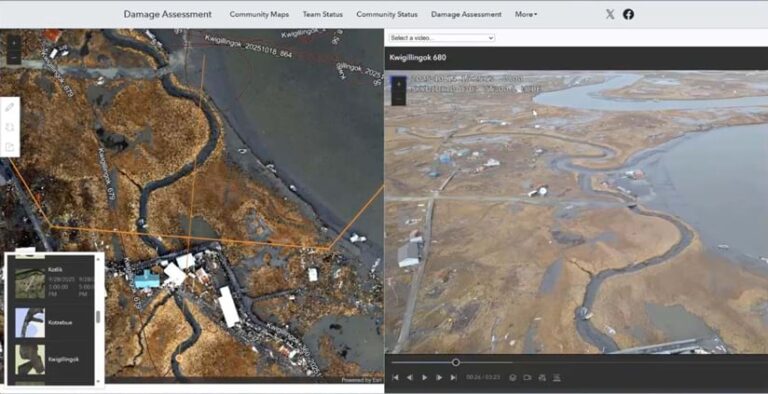This screenshot has width=768, height=394.
Task: Click the camera snapshot icon in video controls
Action: coord(528,377)
